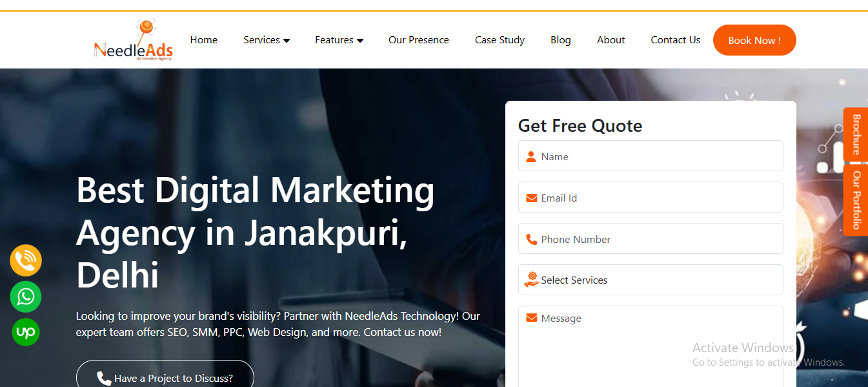Open the Case Study menu item
Viewport: 868px width, 387px height.
(500, 40)
